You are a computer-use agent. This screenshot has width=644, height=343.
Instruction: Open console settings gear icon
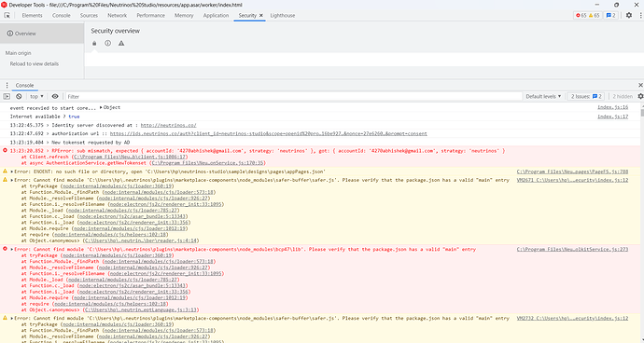click(640, 96)
